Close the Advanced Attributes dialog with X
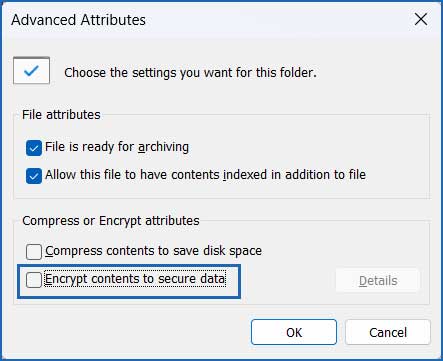443x361 pixels. [x=421, y=19]
